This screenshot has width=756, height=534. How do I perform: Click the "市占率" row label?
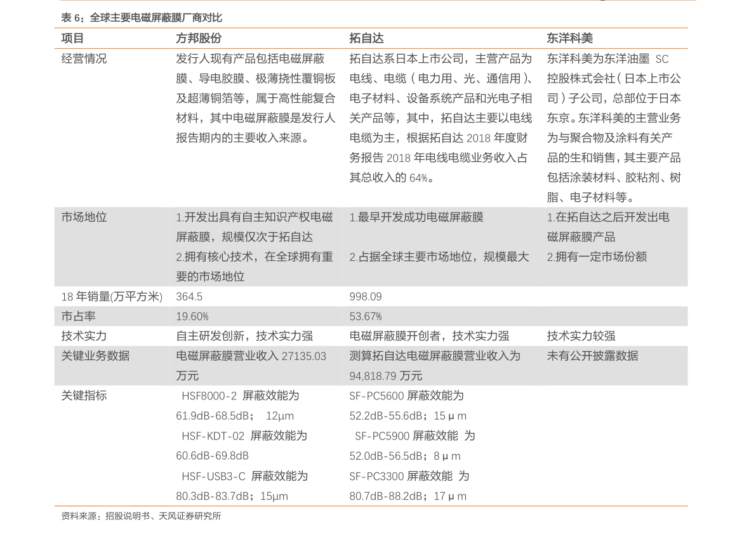pos(78,316)
